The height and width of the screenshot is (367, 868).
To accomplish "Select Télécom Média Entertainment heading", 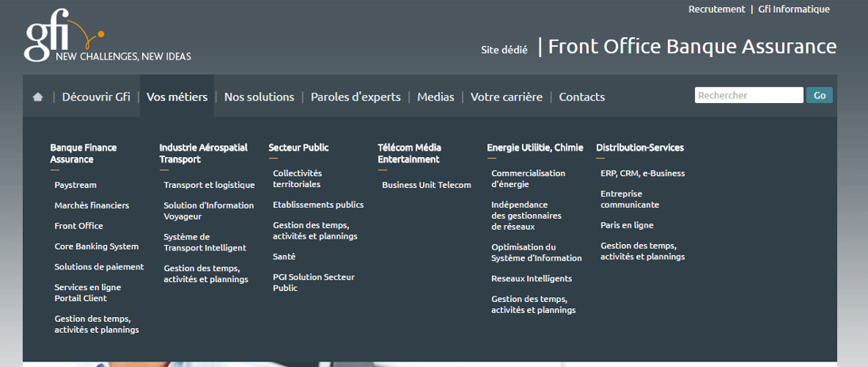I will 409,154.
